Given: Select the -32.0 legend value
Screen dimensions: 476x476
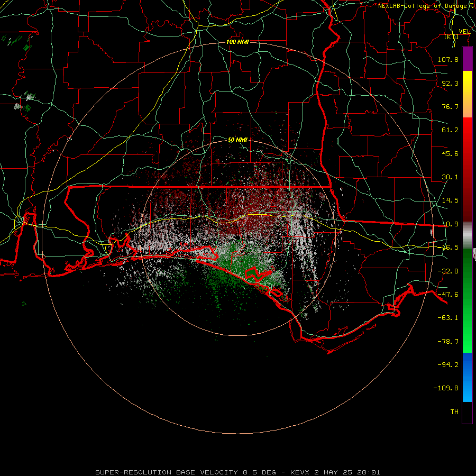Looking at the screenshot, I should 448,271.
